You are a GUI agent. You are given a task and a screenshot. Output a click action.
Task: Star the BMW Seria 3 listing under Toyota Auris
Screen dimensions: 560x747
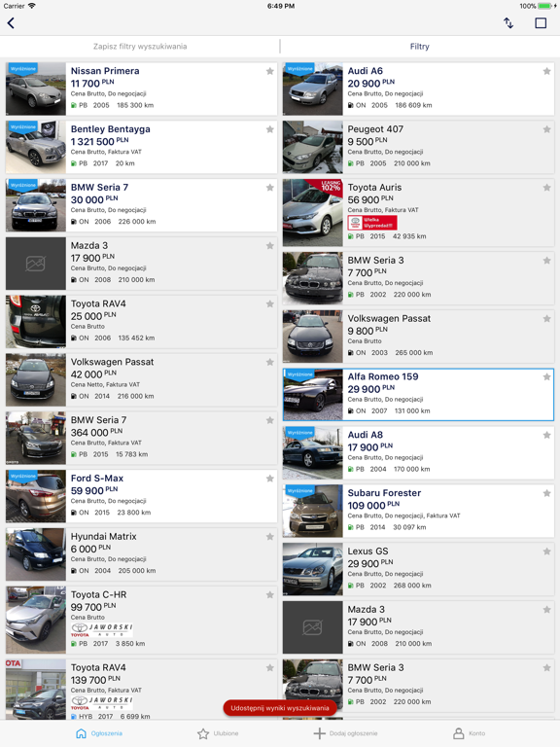[x=546, y=261]
